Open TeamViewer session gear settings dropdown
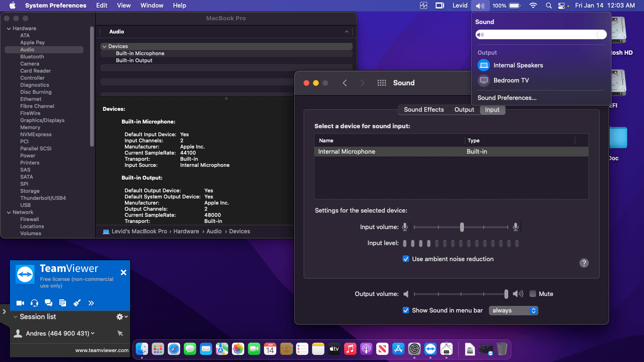 tap(122, 317)
